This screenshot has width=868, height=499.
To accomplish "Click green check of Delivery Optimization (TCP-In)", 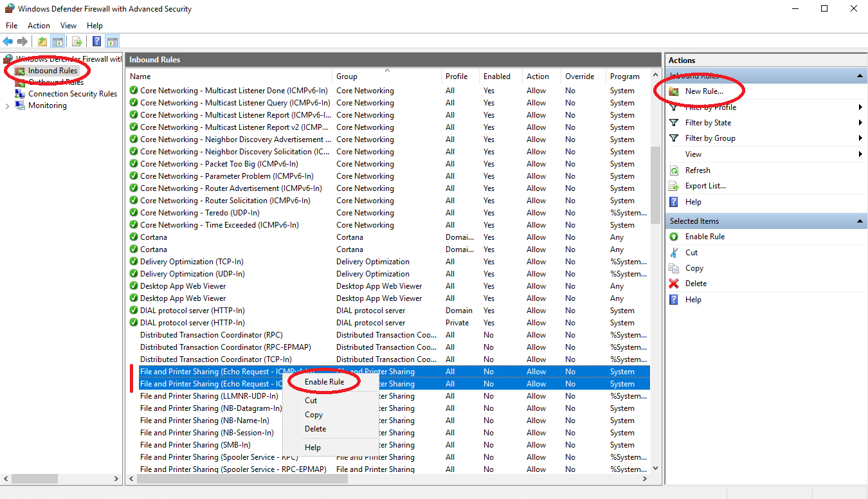I will (134, 262).
